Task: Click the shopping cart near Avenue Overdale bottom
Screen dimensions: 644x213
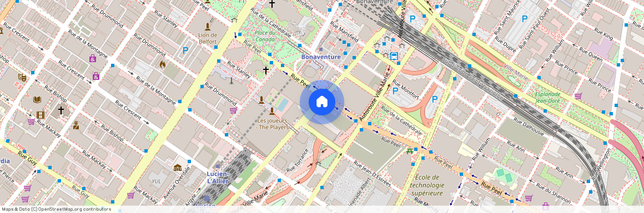Action: pos(130,195)
